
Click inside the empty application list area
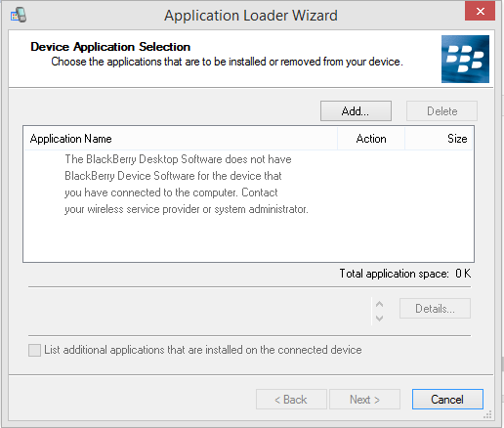pyautogui.click(x=248, y=237)
